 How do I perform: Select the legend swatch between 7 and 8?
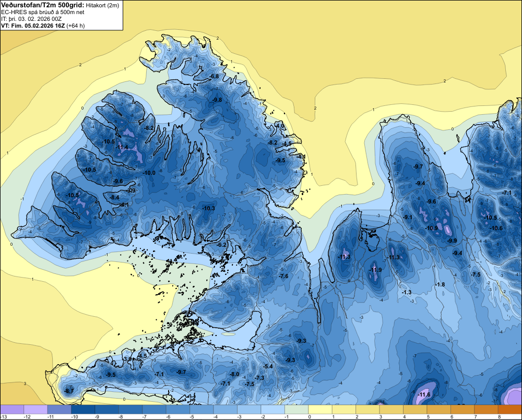tap(487, 409)
